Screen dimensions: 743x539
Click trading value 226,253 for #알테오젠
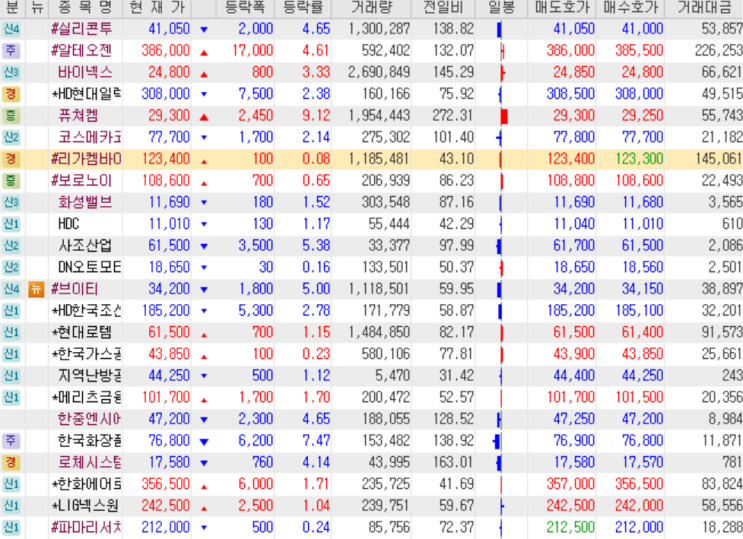[x=718, y=51]
